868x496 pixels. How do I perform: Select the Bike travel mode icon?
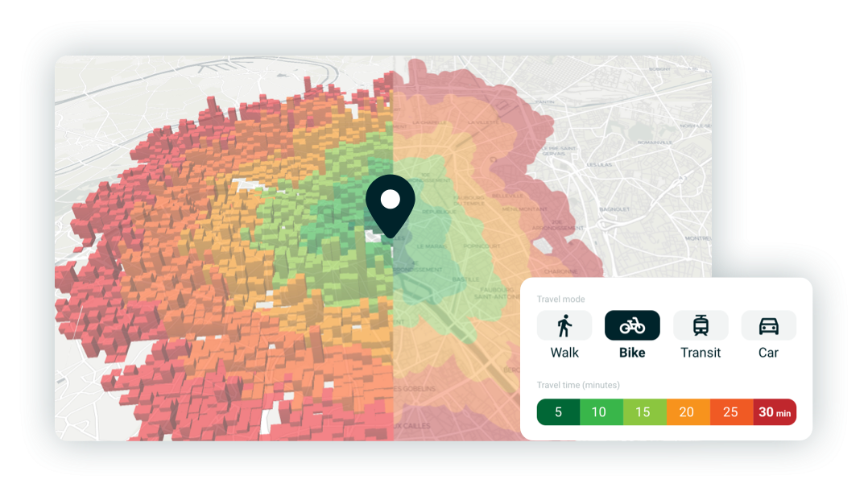(632, 325)
